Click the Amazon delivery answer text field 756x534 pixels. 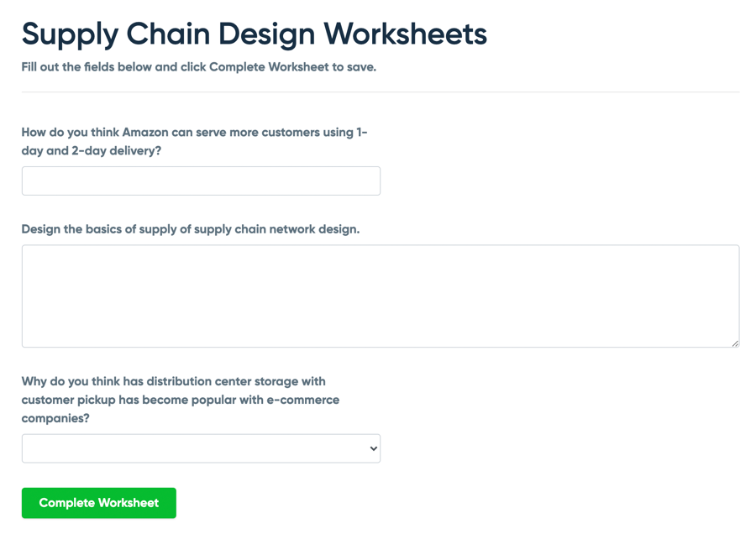point(201,181)
